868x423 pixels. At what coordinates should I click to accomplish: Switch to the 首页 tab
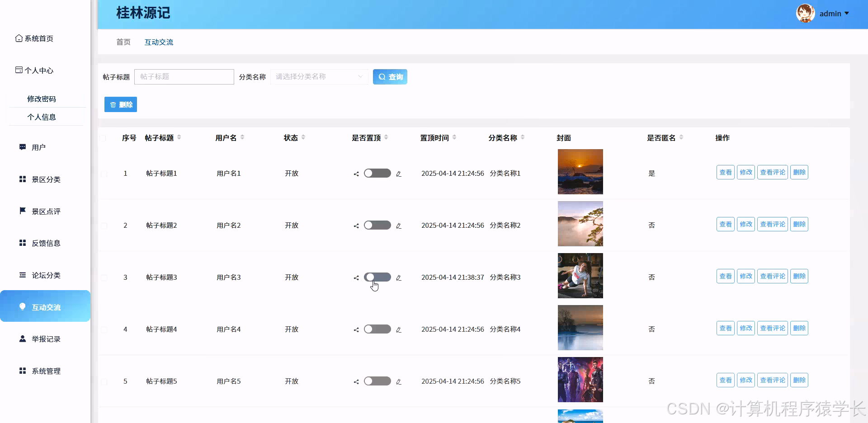(123, 42)
